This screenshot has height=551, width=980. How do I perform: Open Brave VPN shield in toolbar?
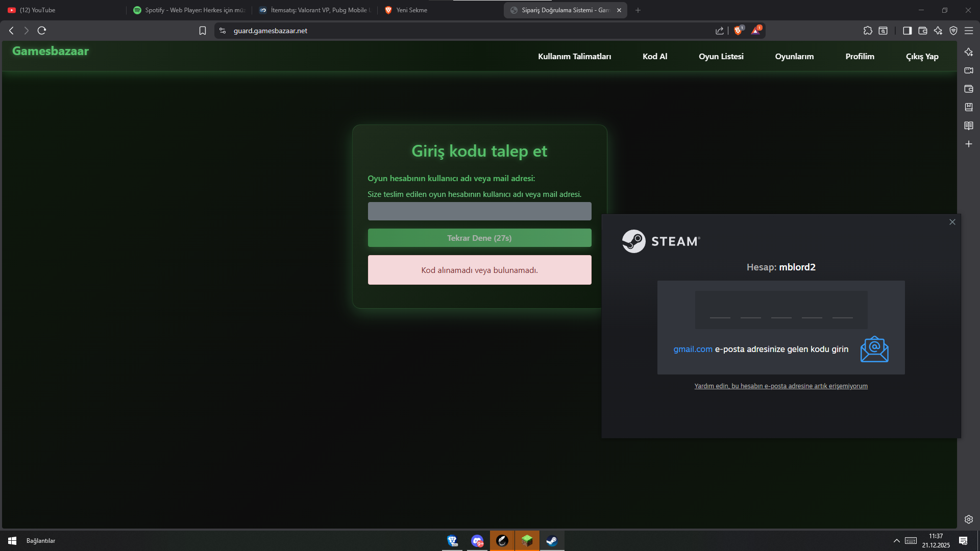click(953, 31)
